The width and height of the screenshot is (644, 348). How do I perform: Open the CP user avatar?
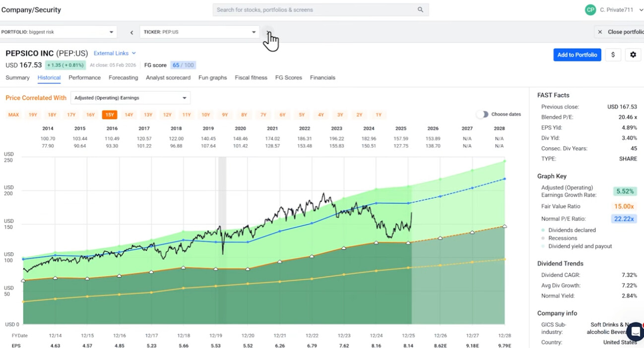coord(590,10)
